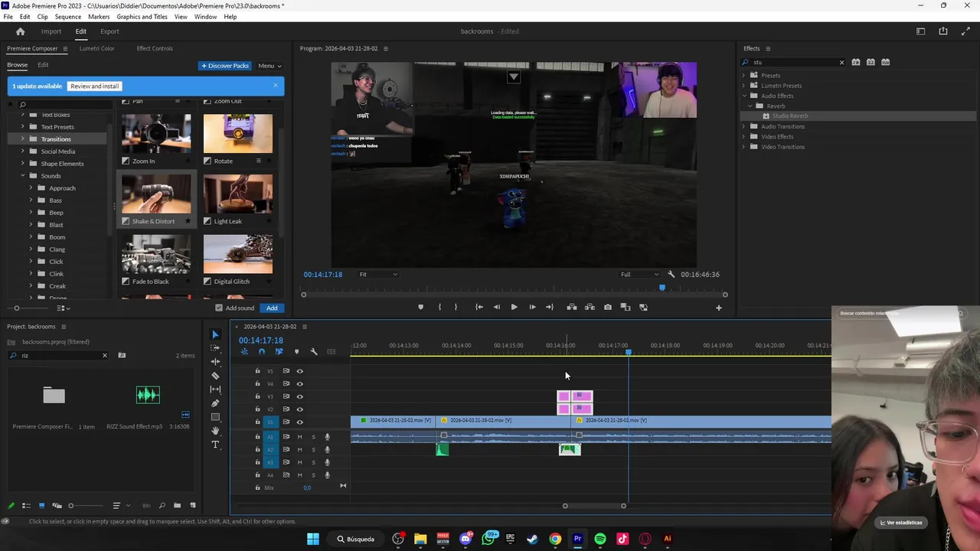Solo audio track A2
Viewport: 980px width, 551px height.
pos(313,450)
